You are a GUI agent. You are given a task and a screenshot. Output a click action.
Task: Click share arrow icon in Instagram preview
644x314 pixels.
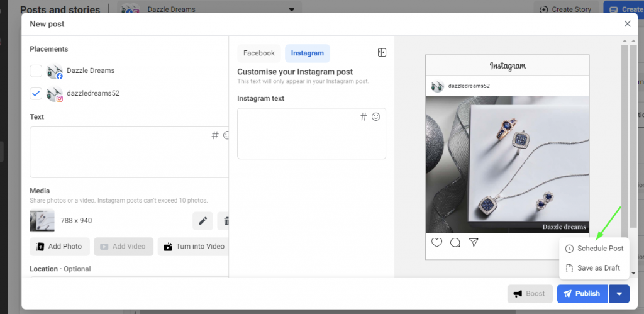coord(474,242)
